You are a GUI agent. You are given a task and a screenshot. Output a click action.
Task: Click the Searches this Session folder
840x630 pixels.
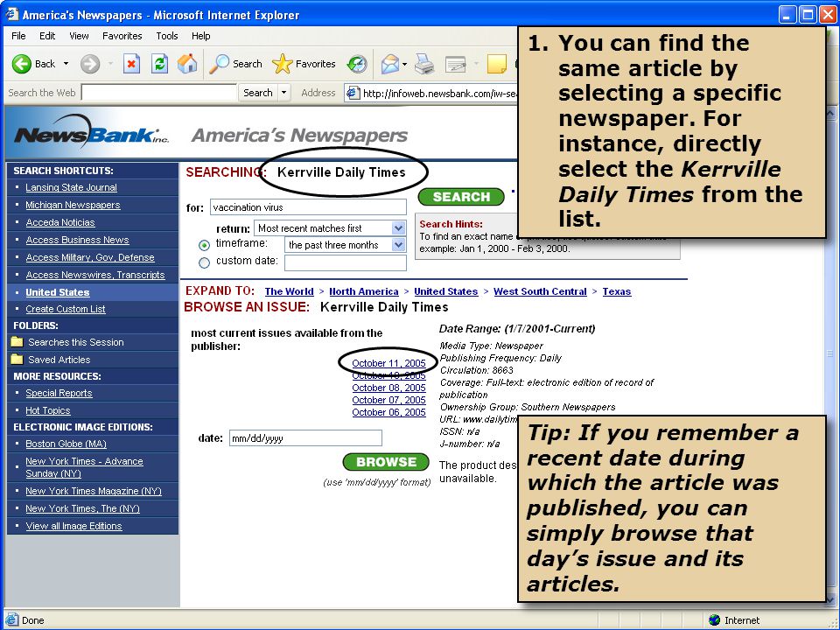click(x=76, y=342)
